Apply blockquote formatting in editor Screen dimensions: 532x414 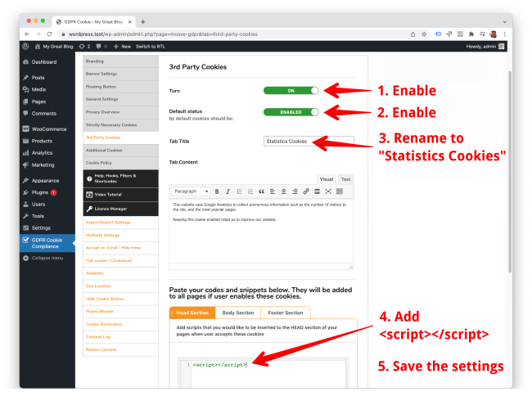(261, 191)
